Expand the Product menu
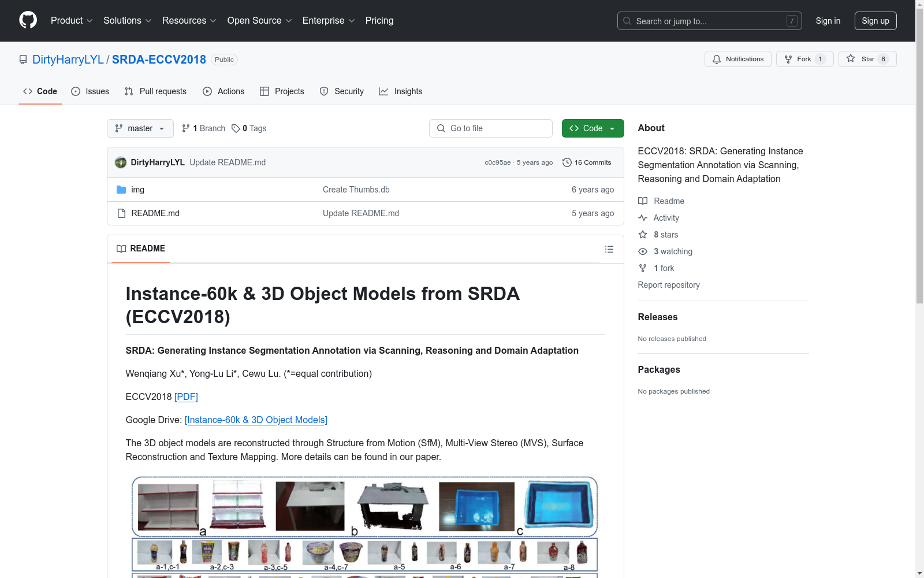This screenshot has width=924, height=578. [x=72, y=21]
